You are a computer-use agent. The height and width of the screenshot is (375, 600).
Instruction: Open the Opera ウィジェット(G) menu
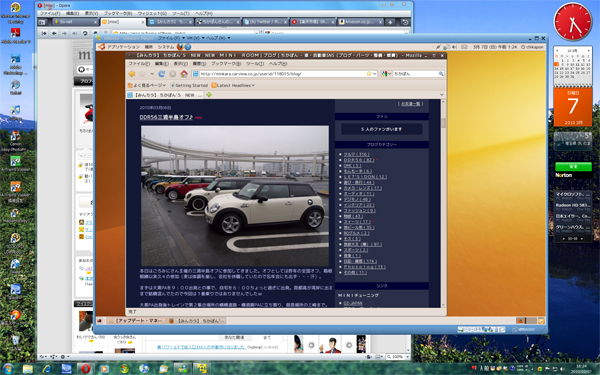tap(152, 13)
